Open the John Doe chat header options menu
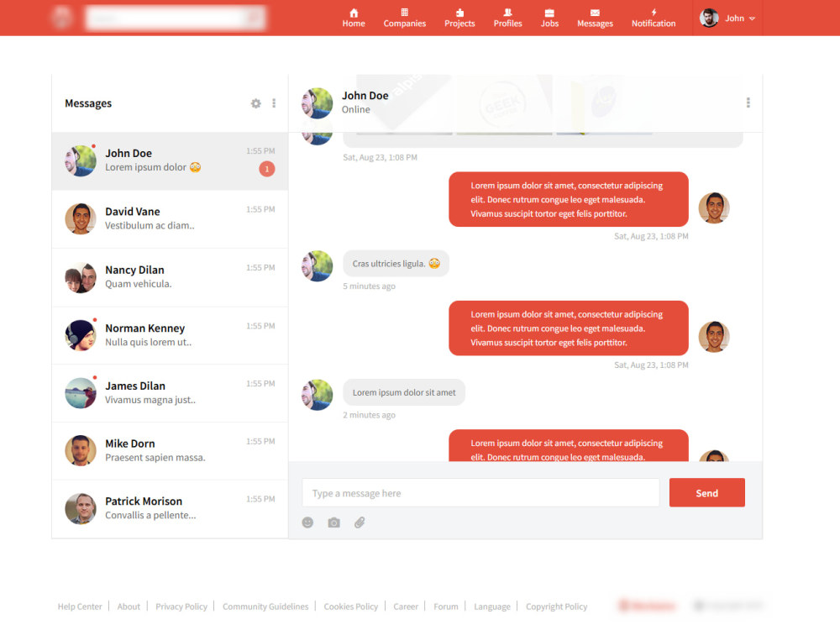 (748, 102)
